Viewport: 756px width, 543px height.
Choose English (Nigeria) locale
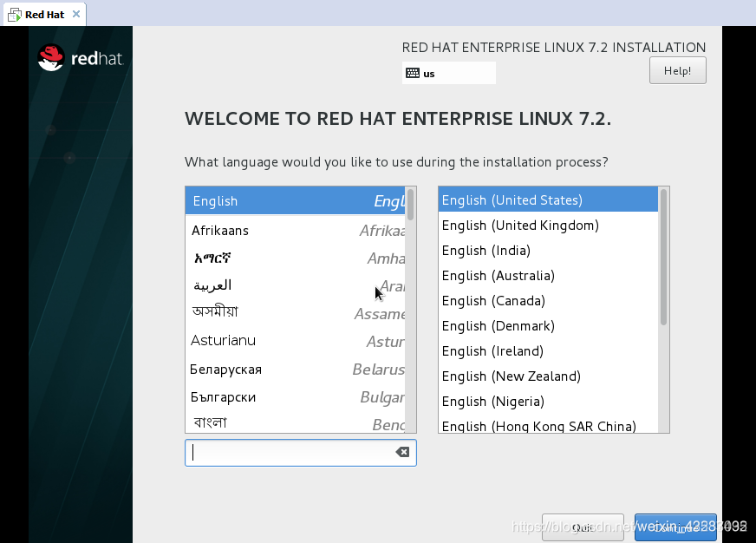tap(548, 401)
